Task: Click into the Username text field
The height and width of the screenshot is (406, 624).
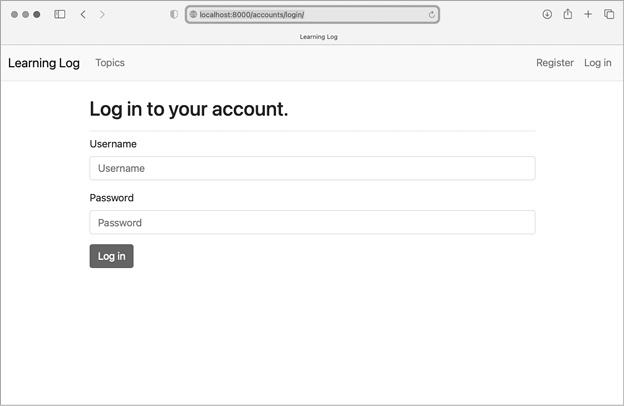Action: pyautogui.click(x=312, y=168)
